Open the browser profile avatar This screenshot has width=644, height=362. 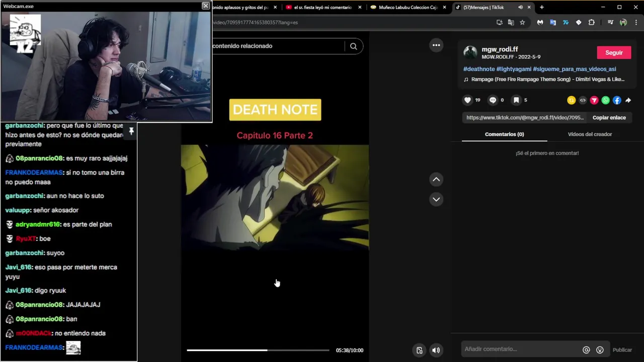pyautogui.click(x=623, y=22)
